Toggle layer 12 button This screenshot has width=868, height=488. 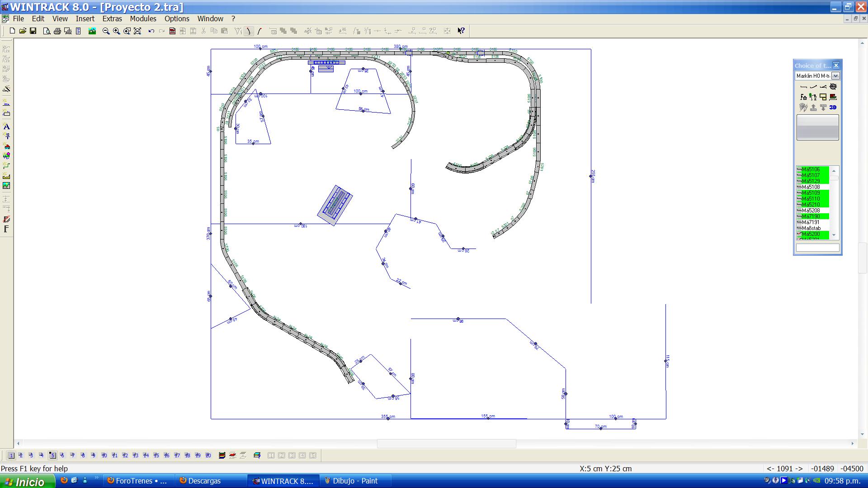[125, 455]
